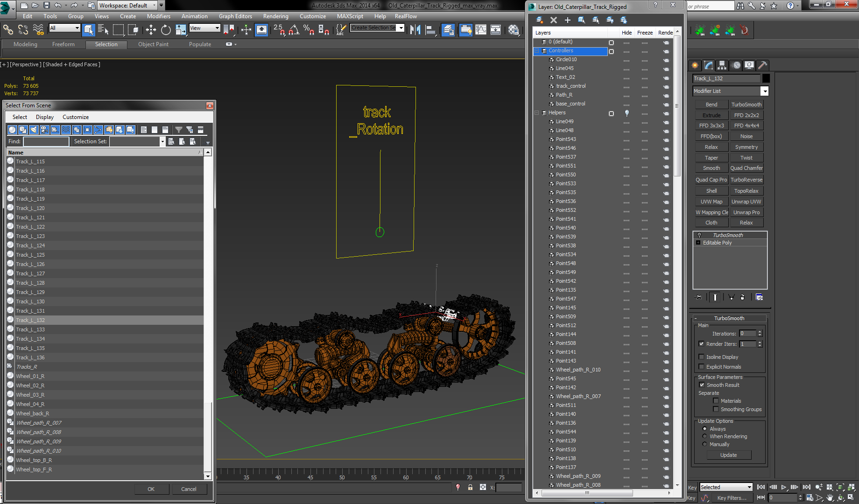Open Create Selection Set dropdown
859x504 pixels.
click(401, 28)
